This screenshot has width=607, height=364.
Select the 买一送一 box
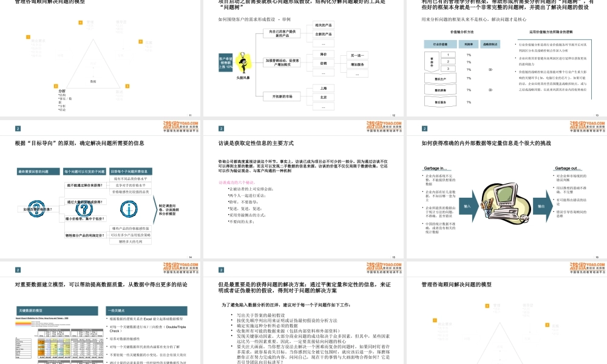(357, 55)
